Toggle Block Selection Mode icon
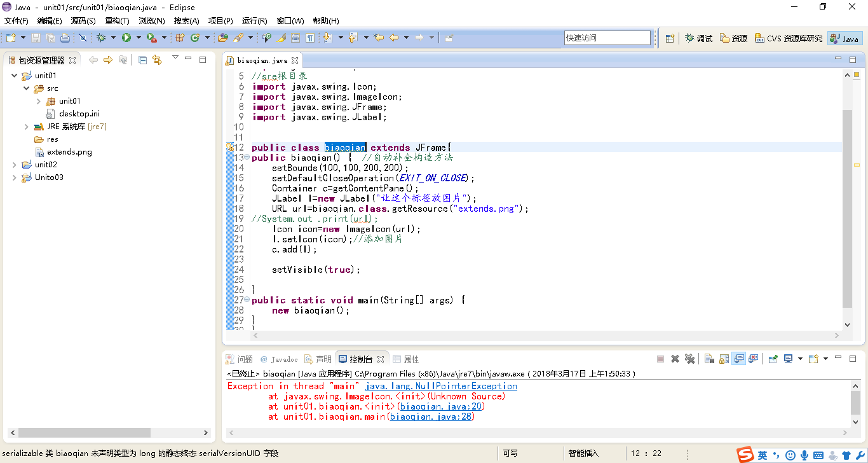This screenshot has width=868, height=463. pos(295,38)
